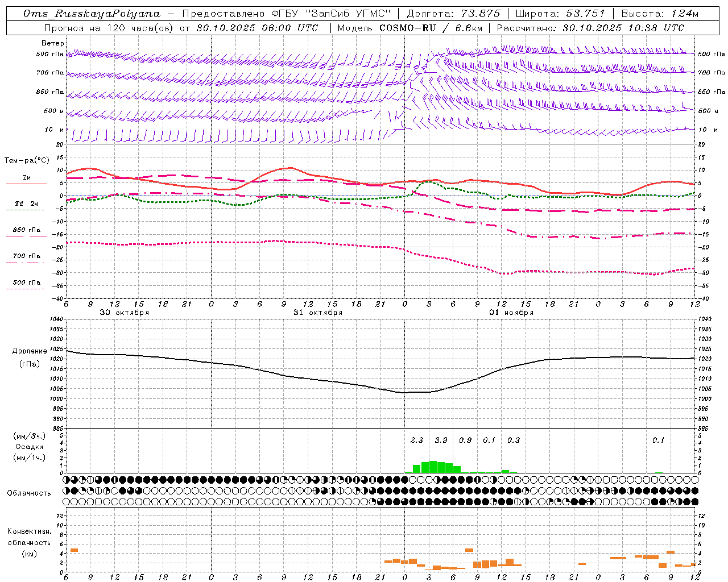Click the date label 30 октября
Image resolution: width=728 pixels, height=582 pixels.
tap(125, 313)
